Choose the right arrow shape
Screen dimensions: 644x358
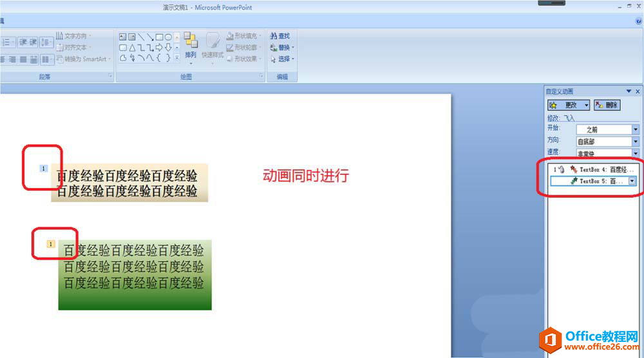point(159,48)
